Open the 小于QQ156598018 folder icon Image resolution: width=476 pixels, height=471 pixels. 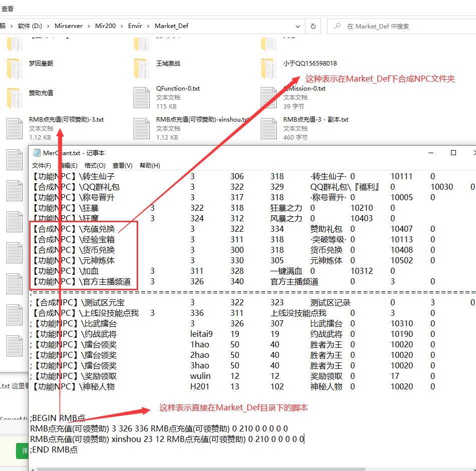[x=269, y=69]
